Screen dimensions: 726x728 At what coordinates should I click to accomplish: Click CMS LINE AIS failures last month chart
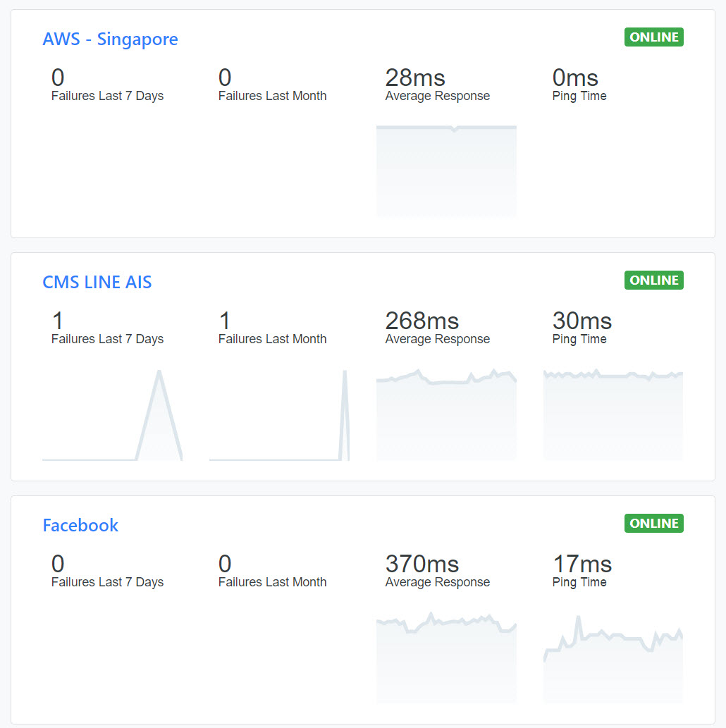[x=279, y=414]
